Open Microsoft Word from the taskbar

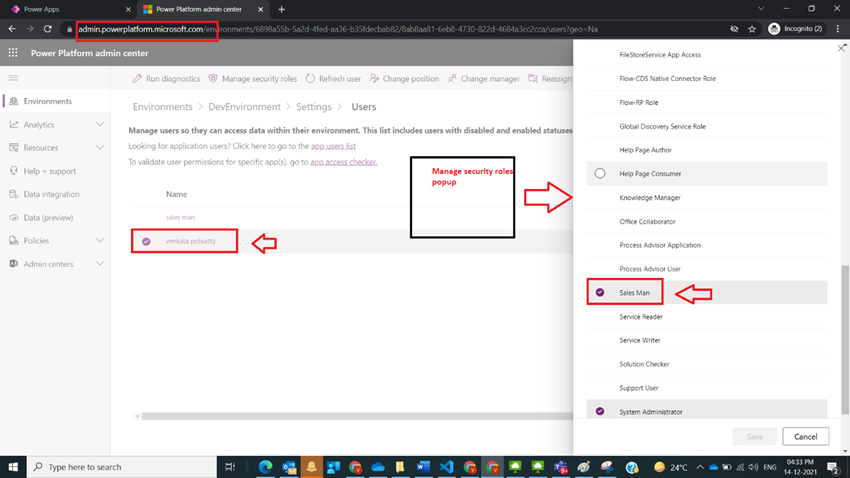tap(423, 467)
